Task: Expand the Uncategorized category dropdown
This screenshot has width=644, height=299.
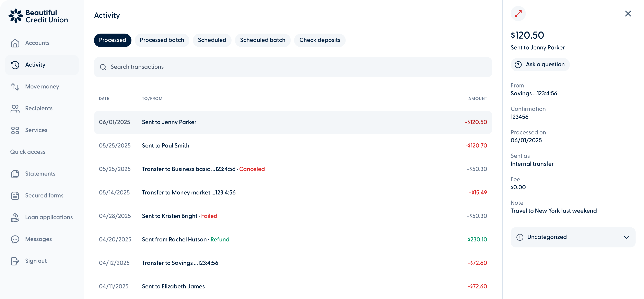Action: (626, 237)
